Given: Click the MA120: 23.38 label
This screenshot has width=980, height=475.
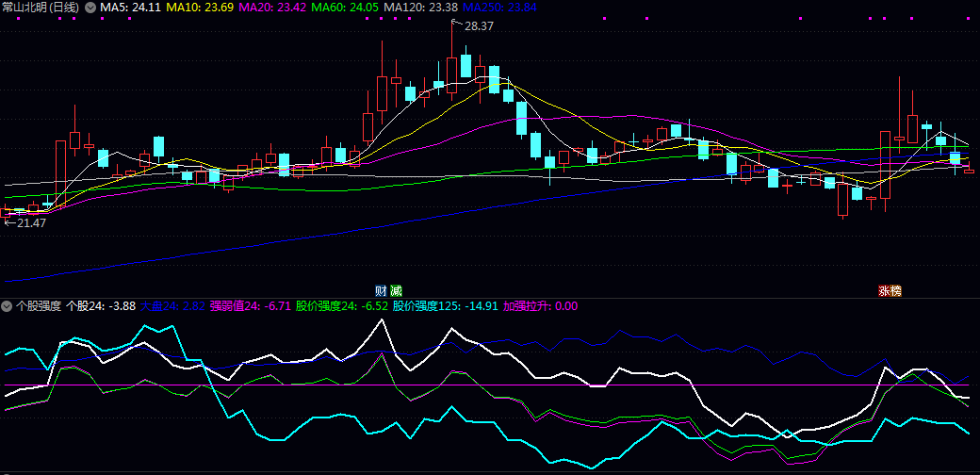Looking at the screenshot, I should tap(420, 8).
